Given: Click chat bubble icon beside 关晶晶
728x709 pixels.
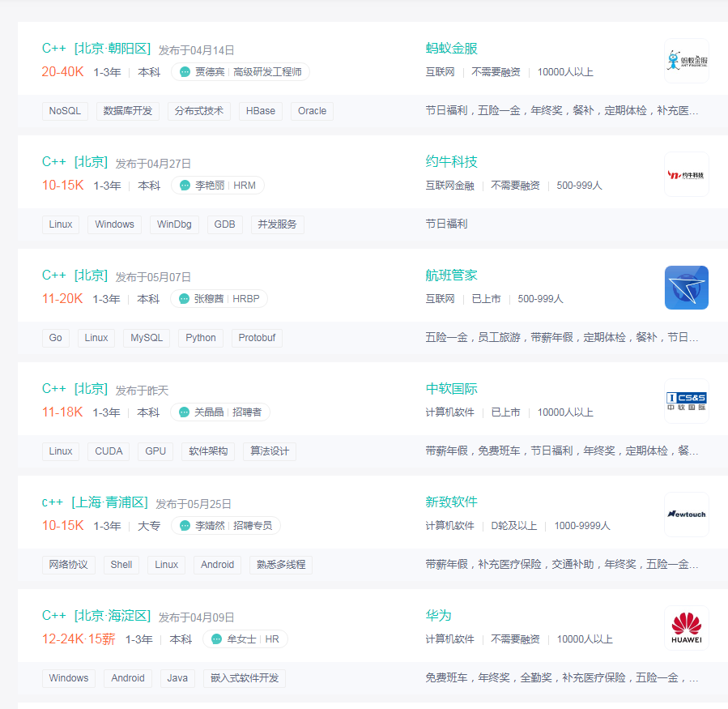Looking at the screenshot, I should point(184,412).
